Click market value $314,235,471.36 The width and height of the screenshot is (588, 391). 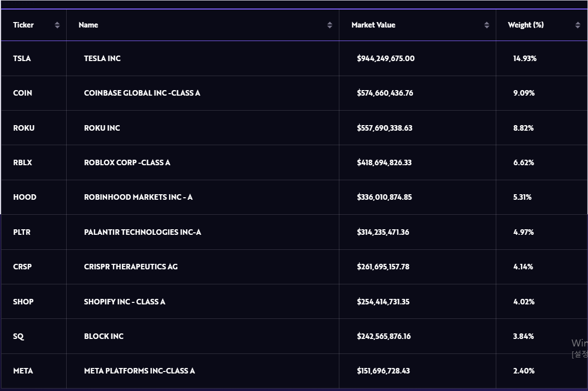[x=383, y=232]
